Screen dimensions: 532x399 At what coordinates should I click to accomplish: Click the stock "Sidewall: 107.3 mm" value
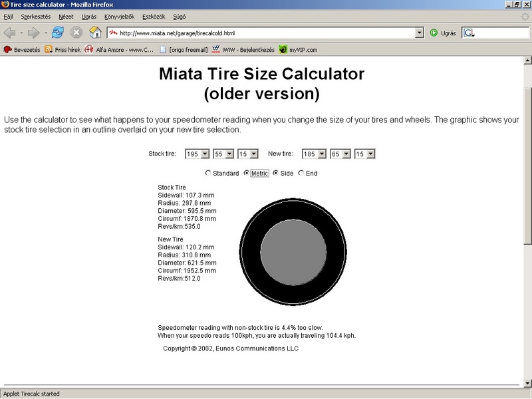pyautogui.click(x=186, y=195)
